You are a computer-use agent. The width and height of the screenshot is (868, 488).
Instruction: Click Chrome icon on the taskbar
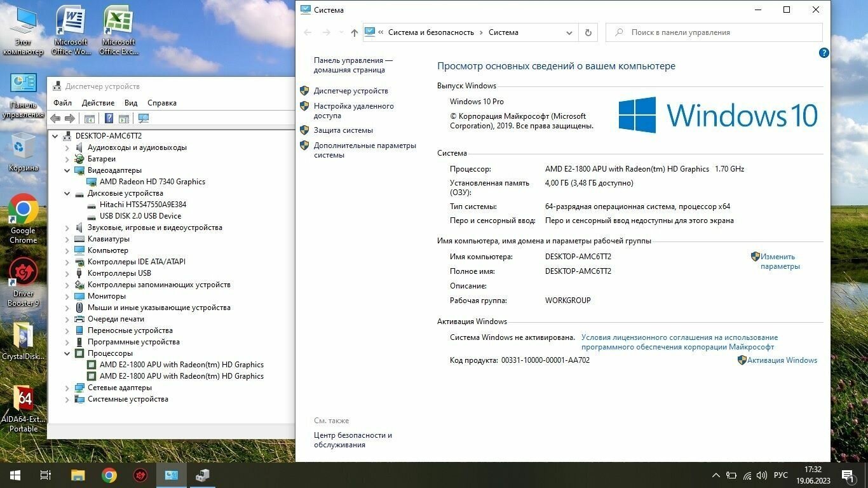pyautogui.click(x=109, y=475)
